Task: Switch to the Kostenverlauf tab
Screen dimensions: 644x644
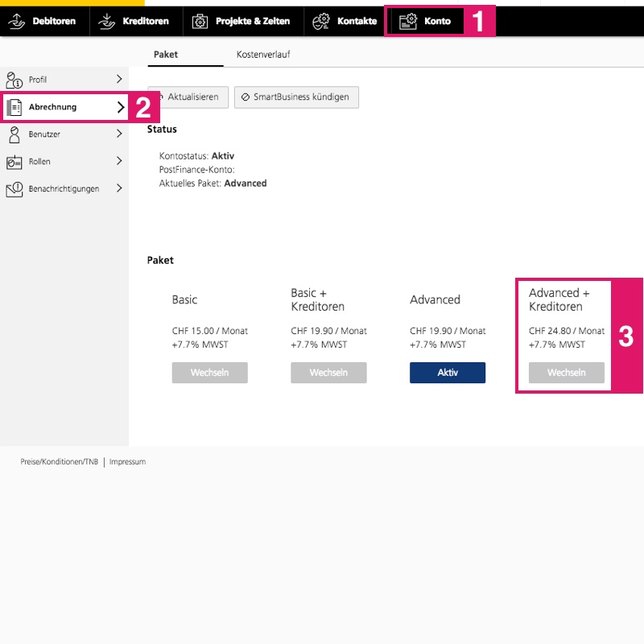Action: [263, 55]
